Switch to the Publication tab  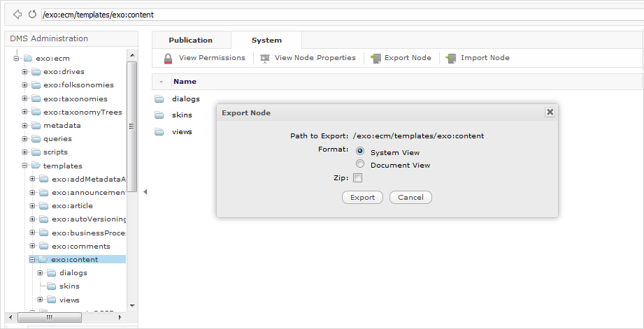click(191, 41)
